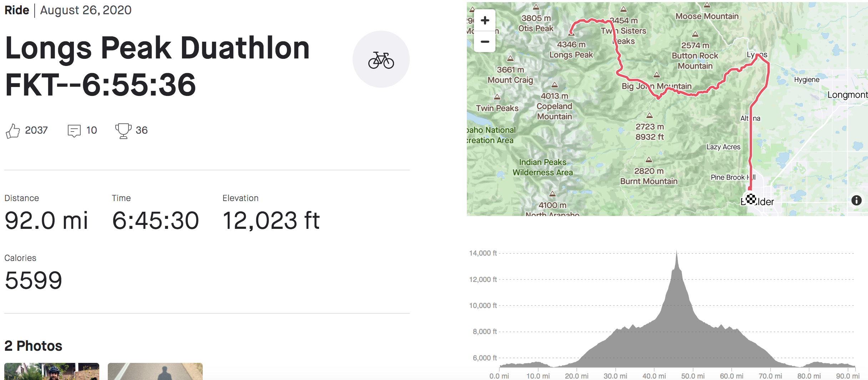The image size is (868, 380).
Task: Click the Longs Peak label on map
Action: point(571,55)
